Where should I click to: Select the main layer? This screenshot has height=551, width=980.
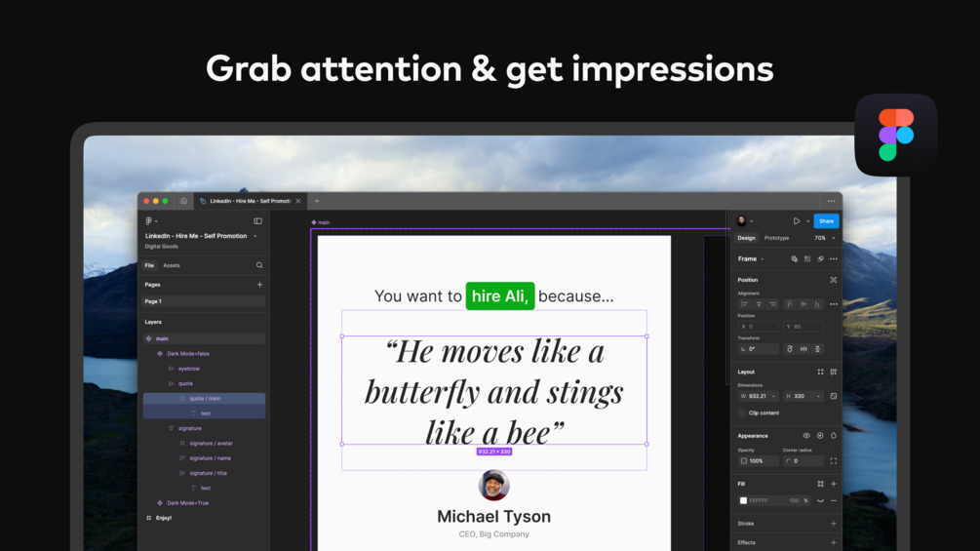coord(204,338)
